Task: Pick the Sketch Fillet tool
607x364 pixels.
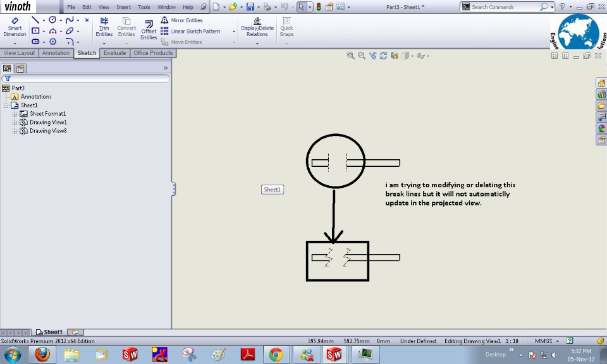Action: (x=70, y=41)
